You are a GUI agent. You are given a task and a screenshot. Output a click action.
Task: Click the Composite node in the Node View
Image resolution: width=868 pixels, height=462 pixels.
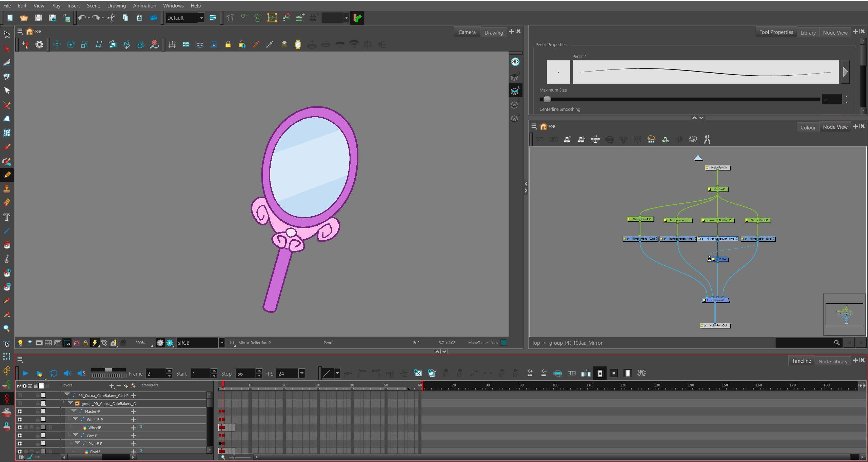pos(716,300)
